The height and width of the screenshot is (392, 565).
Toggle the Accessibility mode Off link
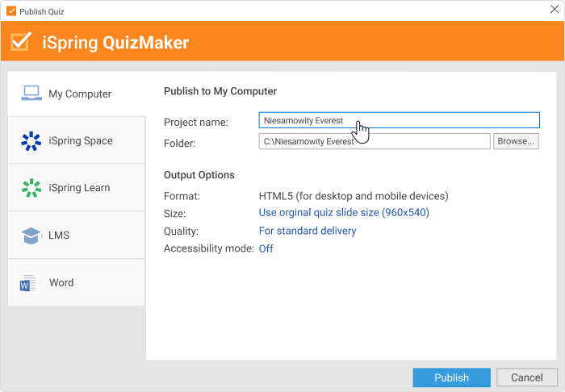click(x=266, y=248)
